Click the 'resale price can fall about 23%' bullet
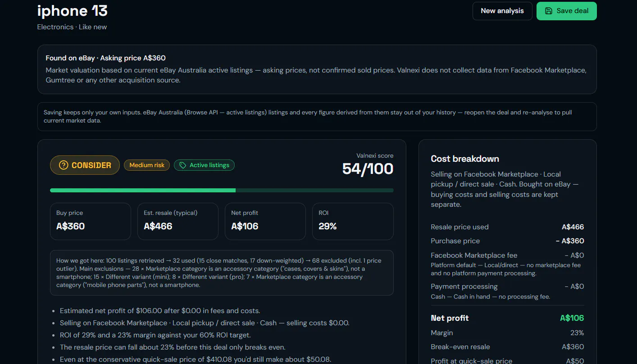The width and height of the screenshot is (637, 364). click(173, 347)
